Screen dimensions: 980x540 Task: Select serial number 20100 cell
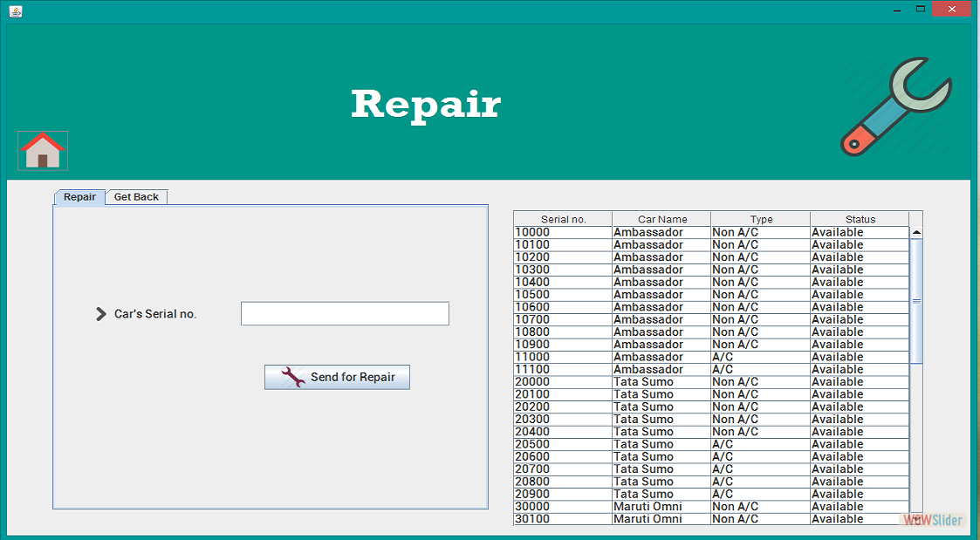563,395
